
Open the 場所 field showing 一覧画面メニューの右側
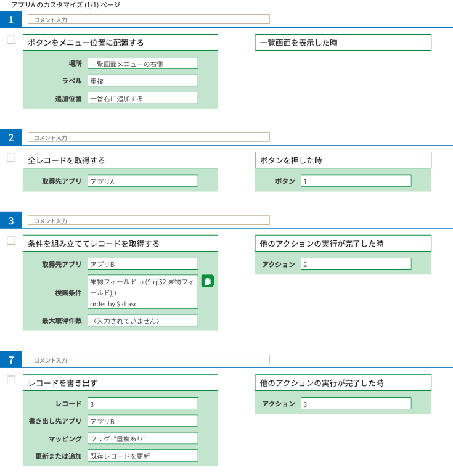point(143,63)
